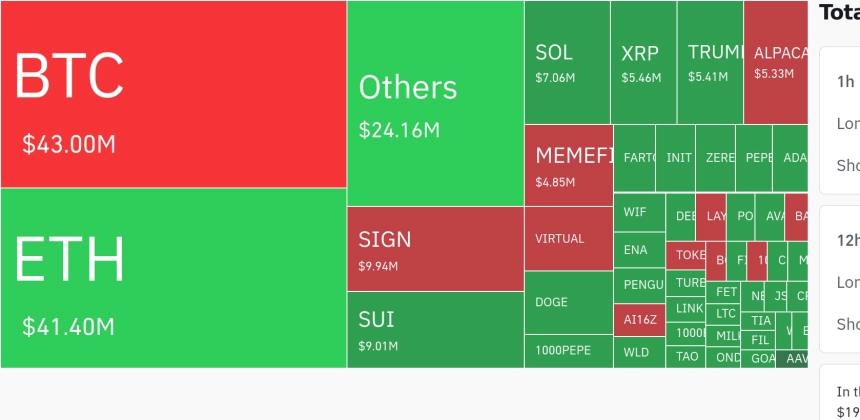This screenshot has width=860, height=420.
Task: Click the MEMEFI $4.85M tile
Action: [569, 166]
